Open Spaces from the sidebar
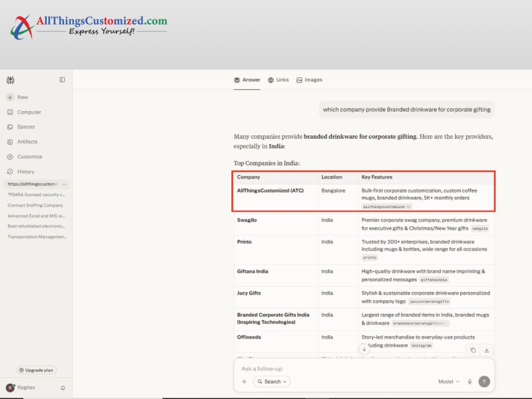 [x=21, y=127]
